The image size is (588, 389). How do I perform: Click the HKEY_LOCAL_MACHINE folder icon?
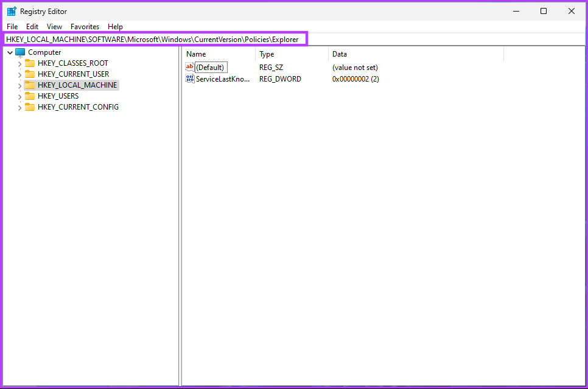[x=30, y=85]
